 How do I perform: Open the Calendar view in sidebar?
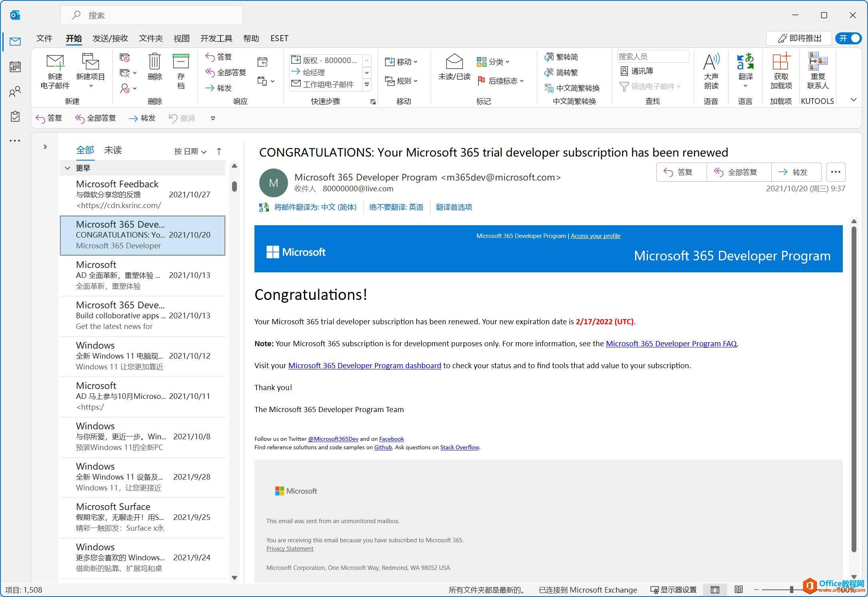click(15, 67)
